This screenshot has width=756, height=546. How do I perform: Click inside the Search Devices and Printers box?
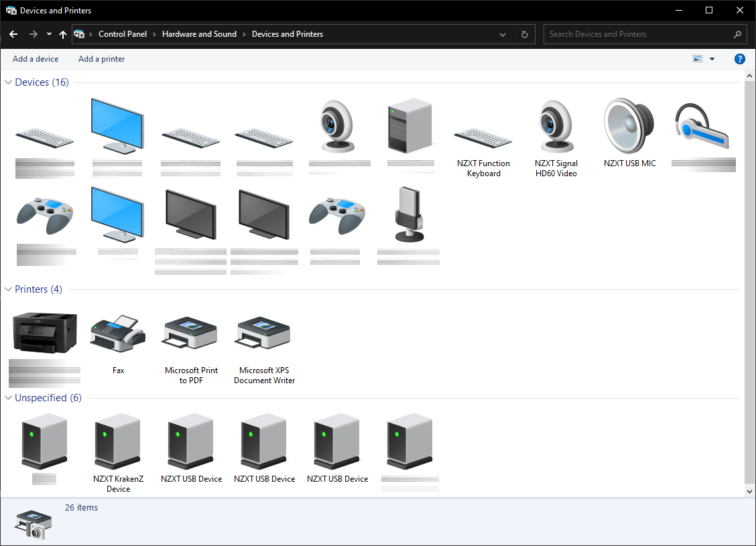[637, 34]
